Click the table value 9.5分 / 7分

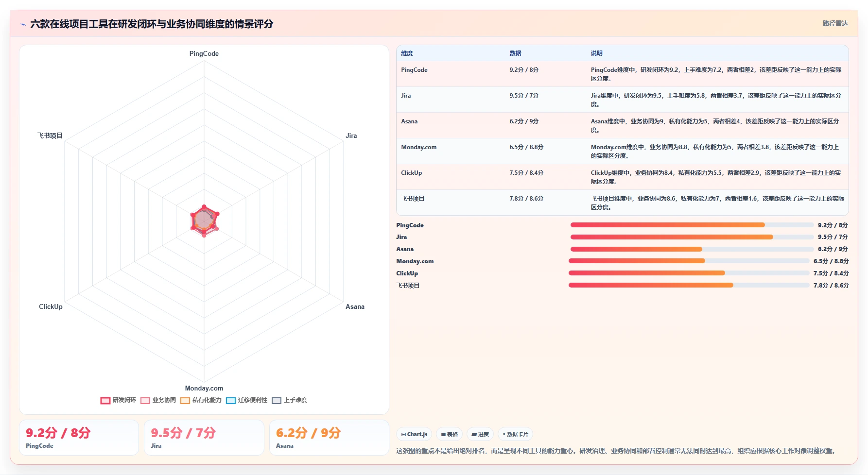[524, 96]
